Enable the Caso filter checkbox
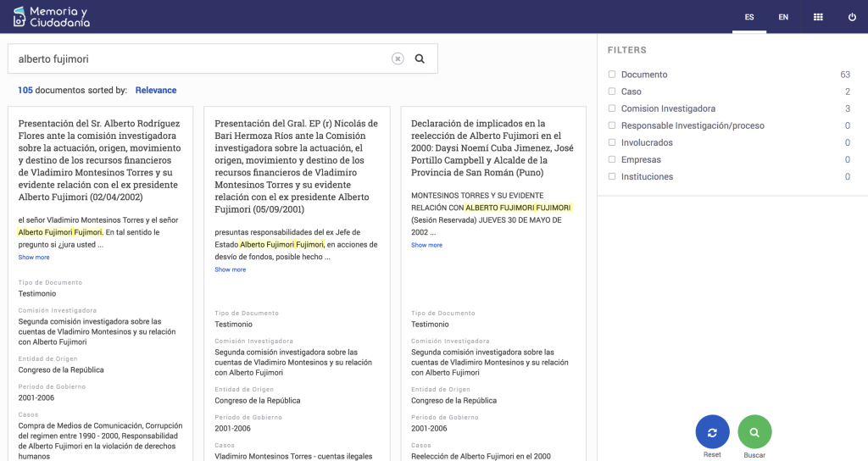 pyautogui.click(x=612, y=92)
